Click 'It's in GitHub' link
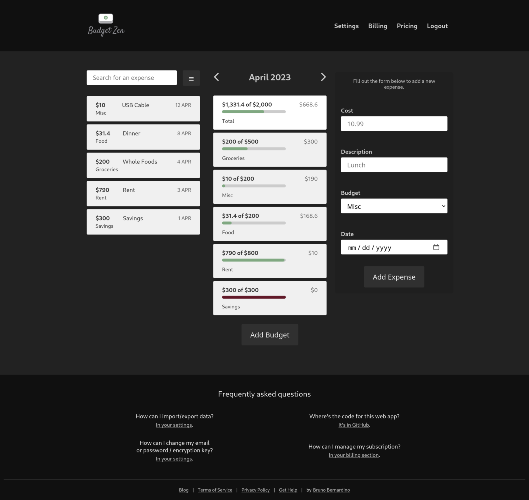 click(354, 425)
